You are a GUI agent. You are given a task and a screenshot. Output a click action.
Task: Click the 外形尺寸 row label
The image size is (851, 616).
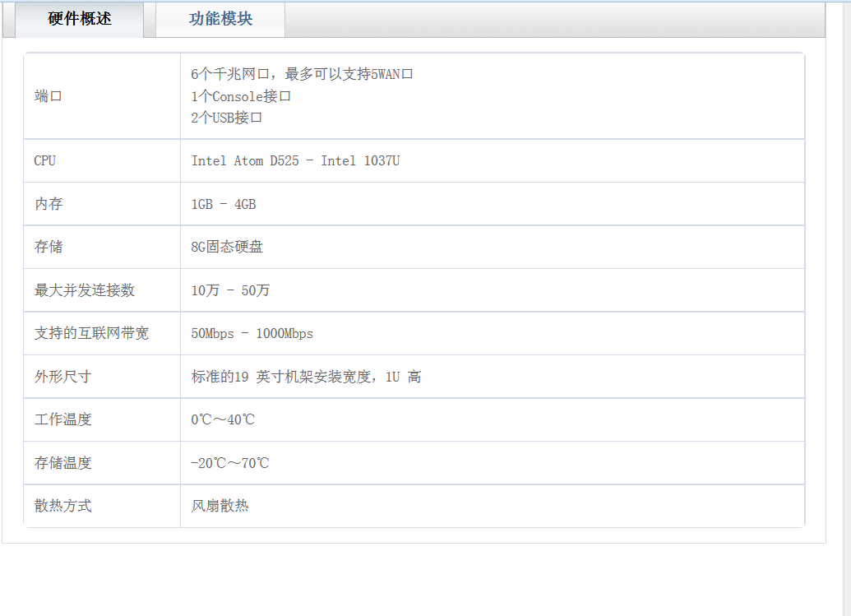point(62,377)
